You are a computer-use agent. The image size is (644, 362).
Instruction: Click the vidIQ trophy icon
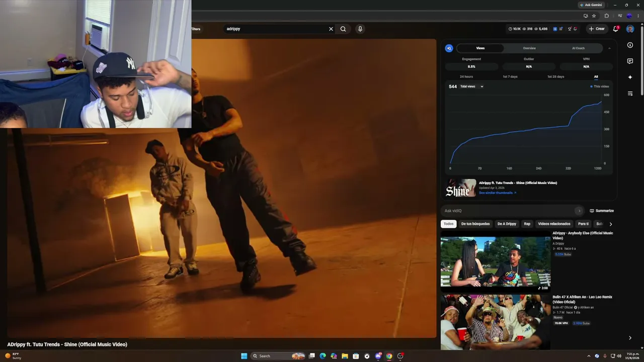pos(570,29)
